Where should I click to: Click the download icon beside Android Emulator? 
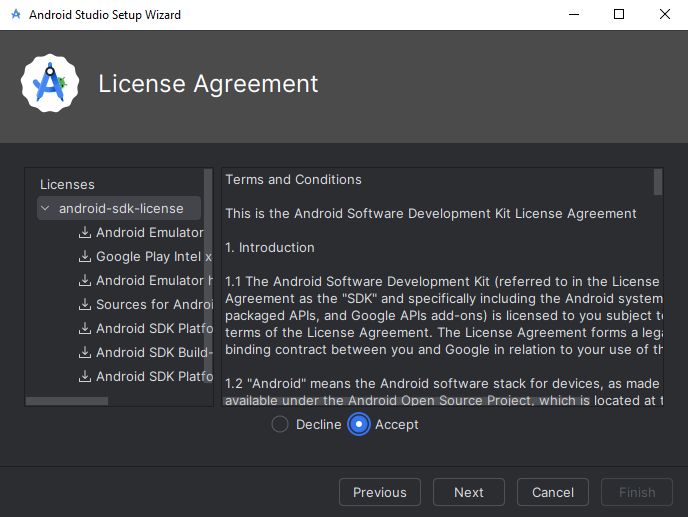pos(85,232)
